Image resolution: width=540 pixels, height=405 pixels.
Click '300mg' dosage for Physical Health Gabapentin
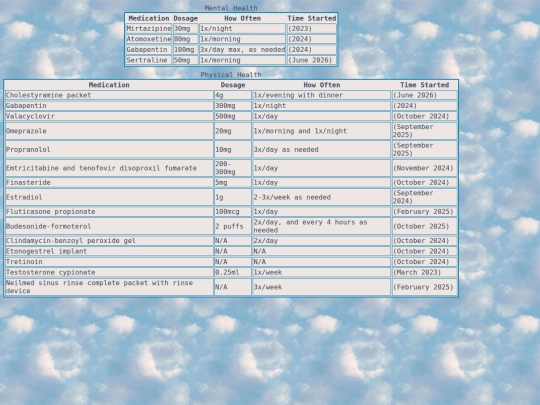tap(233, 106)
